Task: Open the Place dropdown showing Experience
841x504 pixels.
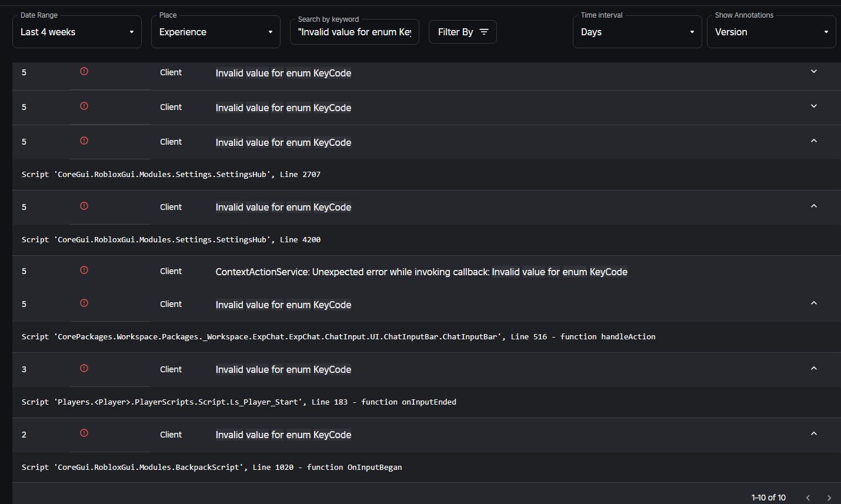Action: click(215, 32)
